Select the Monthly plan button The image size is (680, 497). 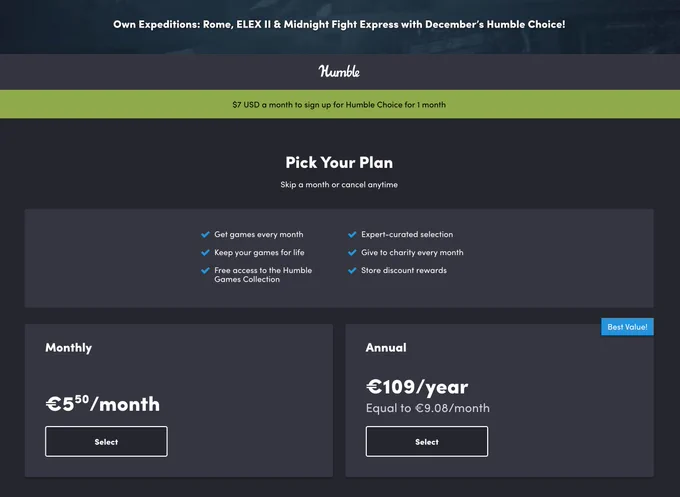pos(106,441)
